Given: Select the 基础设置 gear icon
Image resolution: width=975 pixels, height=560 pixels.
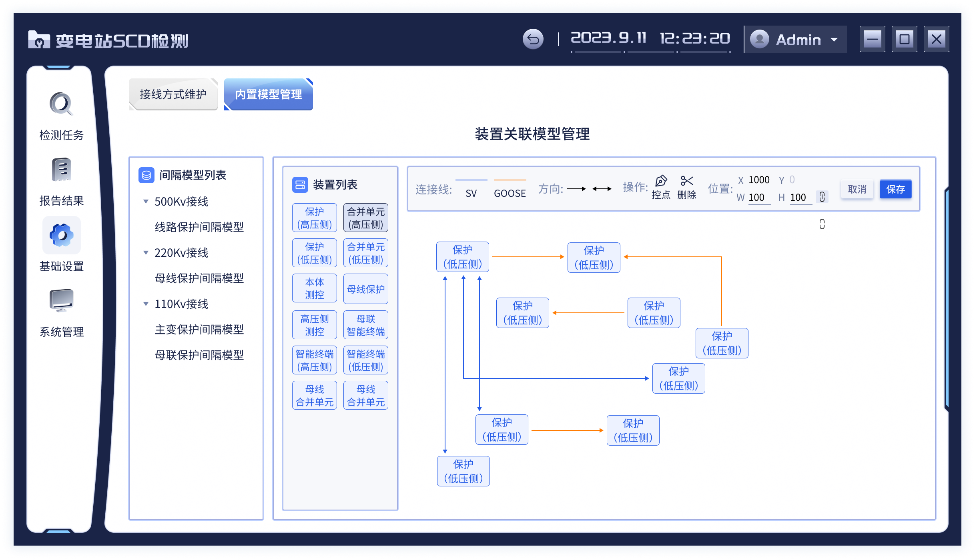Looking at the screenshot, I should point(61,235).
